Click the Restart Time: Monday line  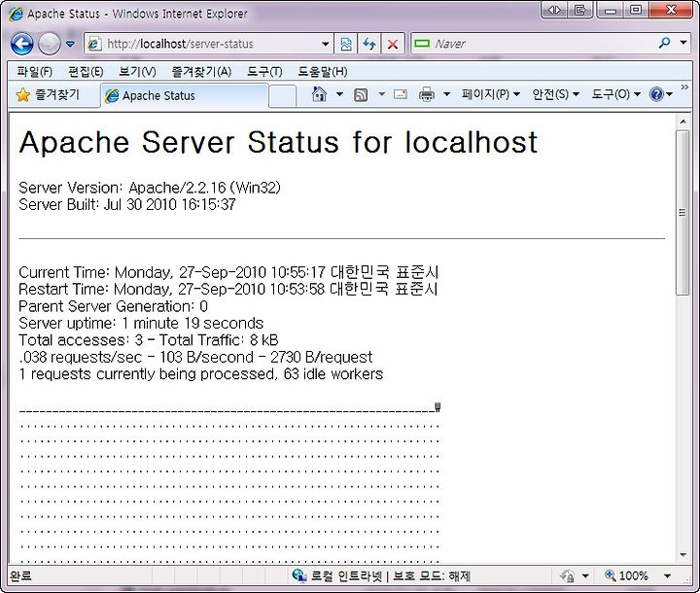click(x=228, y=290)
